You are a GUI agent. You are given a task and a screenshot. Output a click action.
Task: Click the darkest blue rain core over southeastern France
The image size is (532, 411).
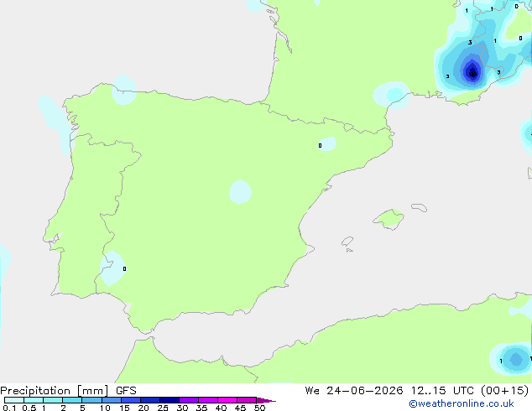(472, 72)
